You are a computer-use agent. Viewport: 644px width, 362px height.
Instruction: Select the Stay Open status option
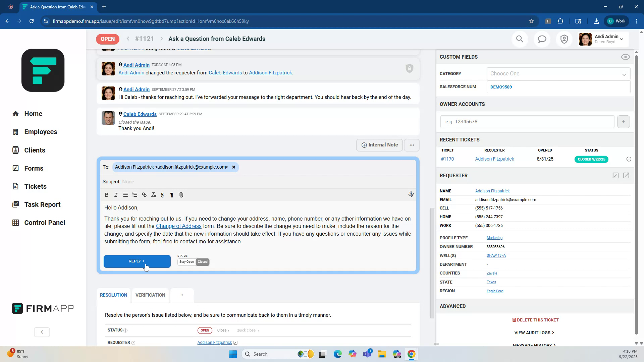click(186, 262)
